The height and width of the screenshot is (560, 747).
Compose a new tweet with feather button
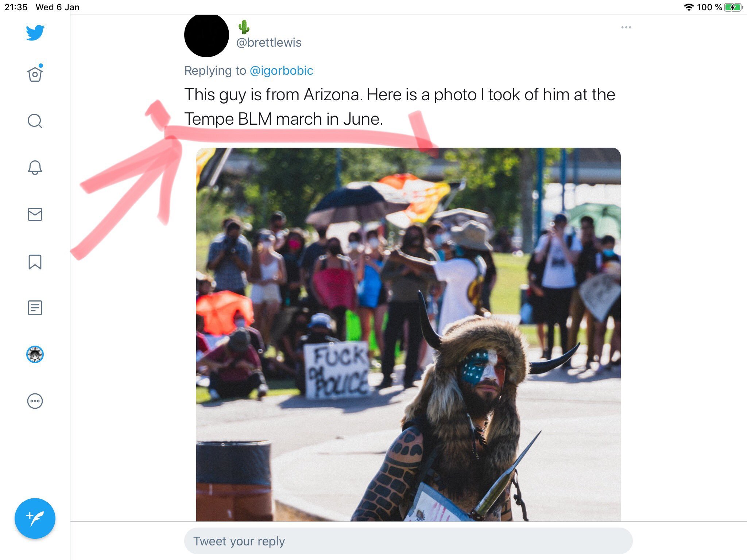pos(35,518)
